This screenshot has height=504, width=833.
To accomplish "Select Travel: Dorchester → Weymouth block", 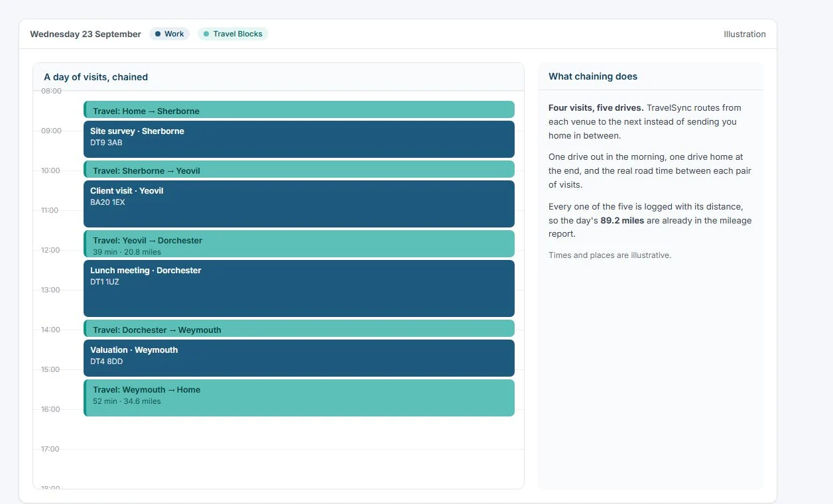I will click(299, 328).
